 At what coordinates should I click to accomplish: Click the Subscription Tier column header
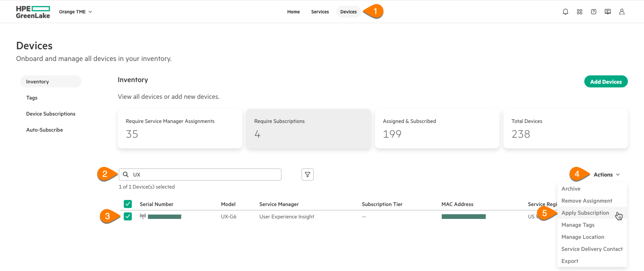382,204
